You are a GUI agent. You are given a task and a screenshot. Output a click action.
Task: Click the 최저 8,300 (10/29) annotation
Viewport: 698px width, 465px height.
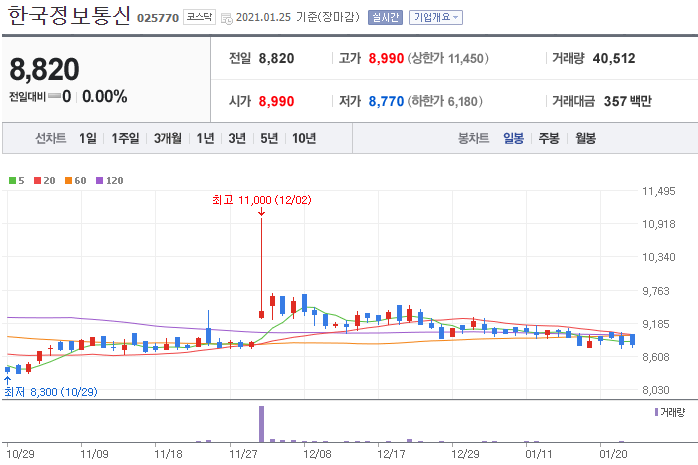pos(51,392)
